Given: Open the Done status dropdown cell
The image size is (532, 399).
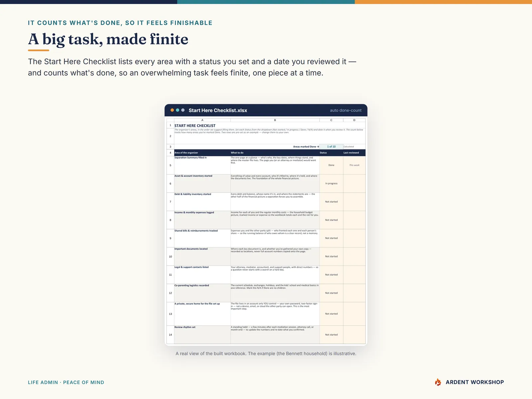Looking at the screenshot, I should 331,165.
